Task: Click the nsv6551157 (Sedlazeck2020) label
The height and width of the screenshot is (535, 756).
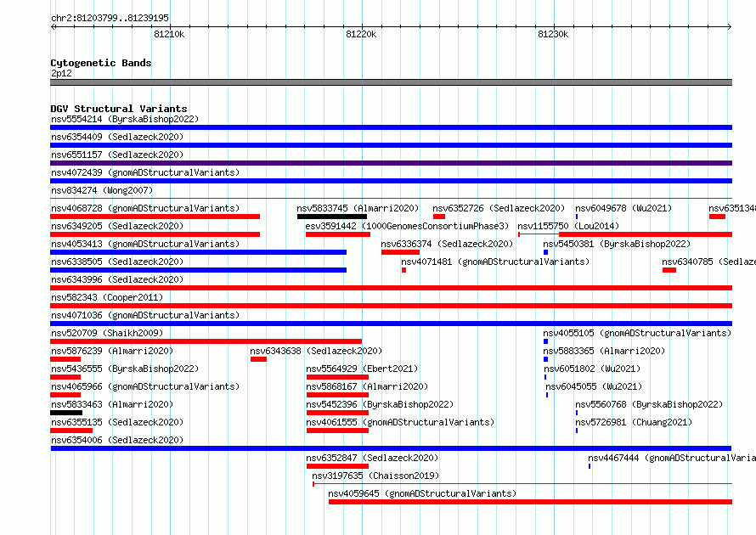Action: 117,155
